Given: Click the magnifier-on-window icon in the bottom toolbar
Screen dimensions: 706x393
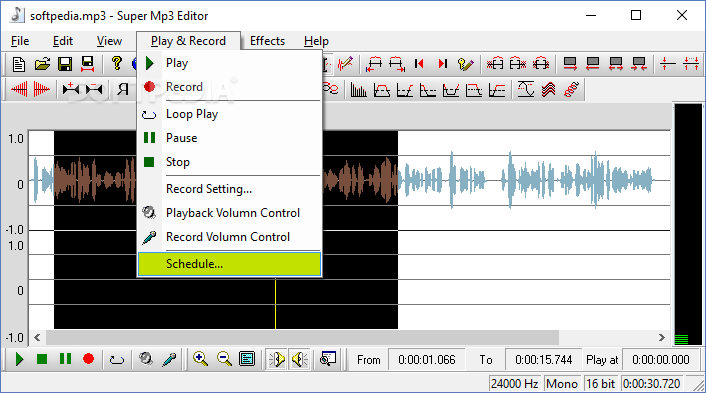Looking at the screenshot, I should (x=328, y=359).
